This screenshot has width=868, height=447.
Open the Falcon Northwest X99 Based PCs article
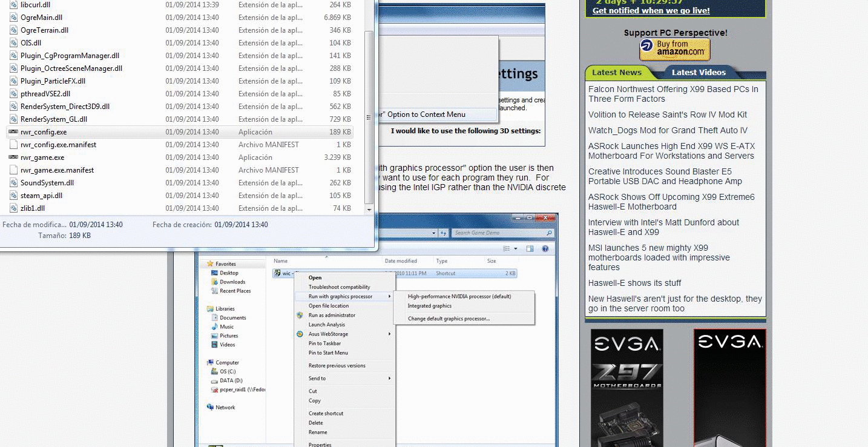pyautogui.click(x=673, y=94)
